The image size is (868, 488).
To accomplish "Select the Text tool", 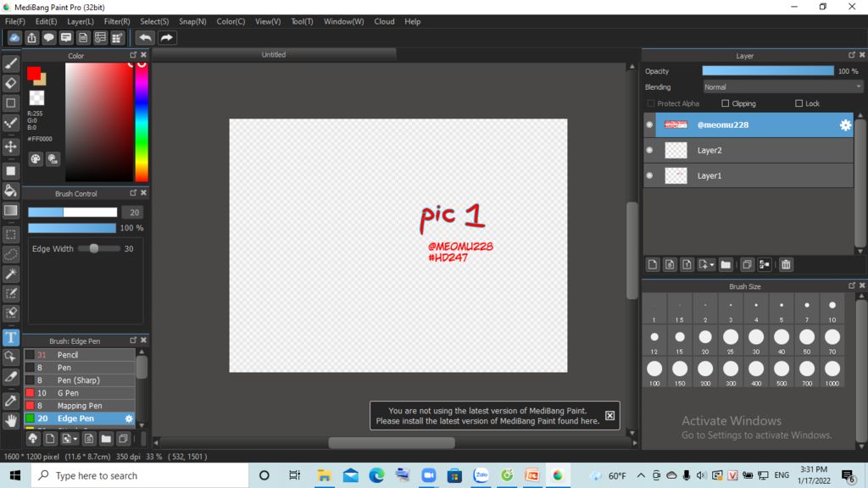I will pyautogui.click(x=10, y=337).
